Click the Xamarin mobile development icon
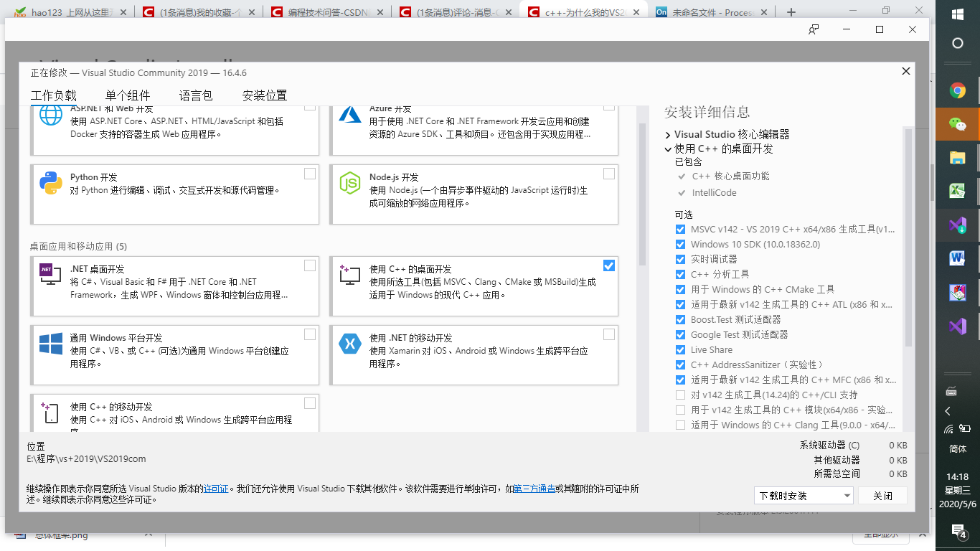Image resolution: width=980 pixels, height=551 pixels. pyautogui.click(x=350, y=344)
